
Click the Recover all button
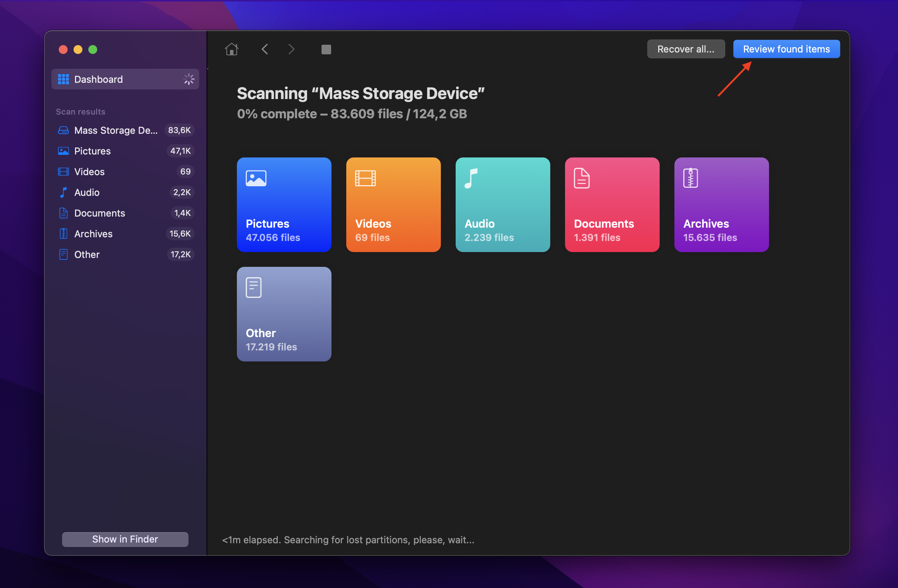pos(684,48)
